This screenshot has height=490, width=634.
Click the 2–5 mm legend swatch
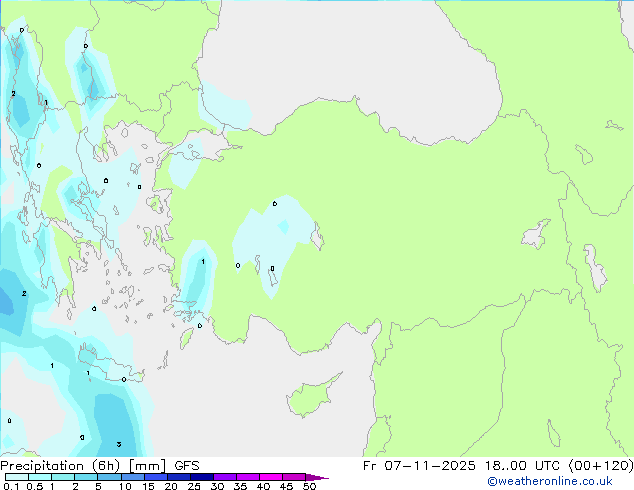click(86, 477)
